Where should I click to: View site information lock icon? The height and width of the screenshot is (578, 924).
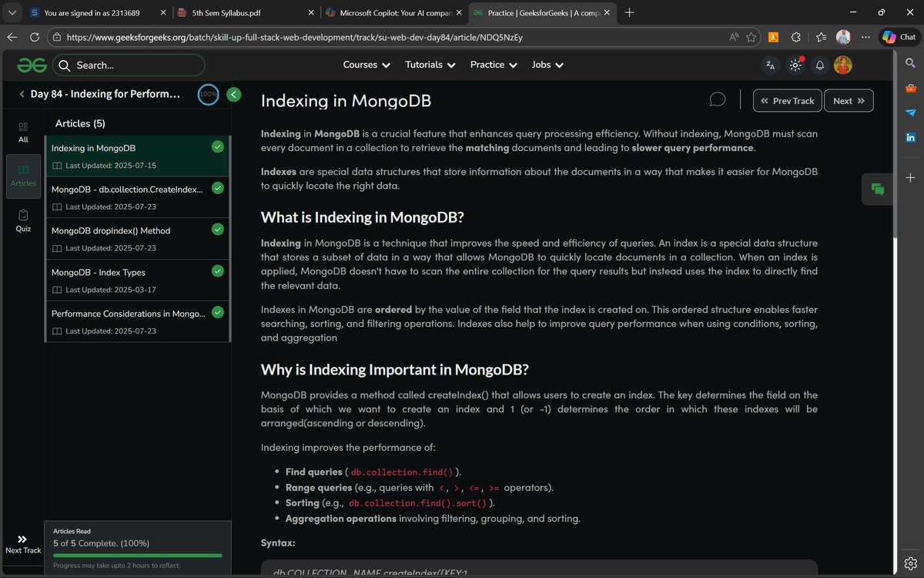(x=56, y=37)
